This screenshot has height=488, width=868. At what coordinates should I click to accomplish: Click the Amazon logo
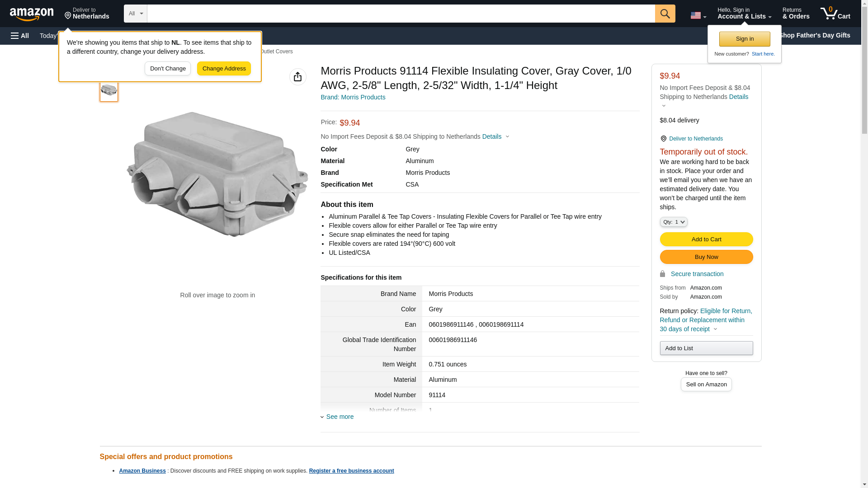click(32, 14)
